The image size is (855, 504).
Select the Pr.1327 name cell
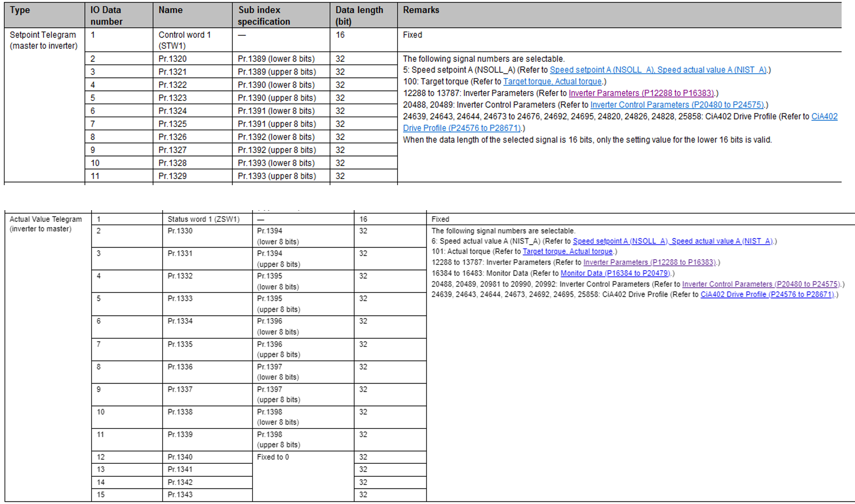click(192, 150)
